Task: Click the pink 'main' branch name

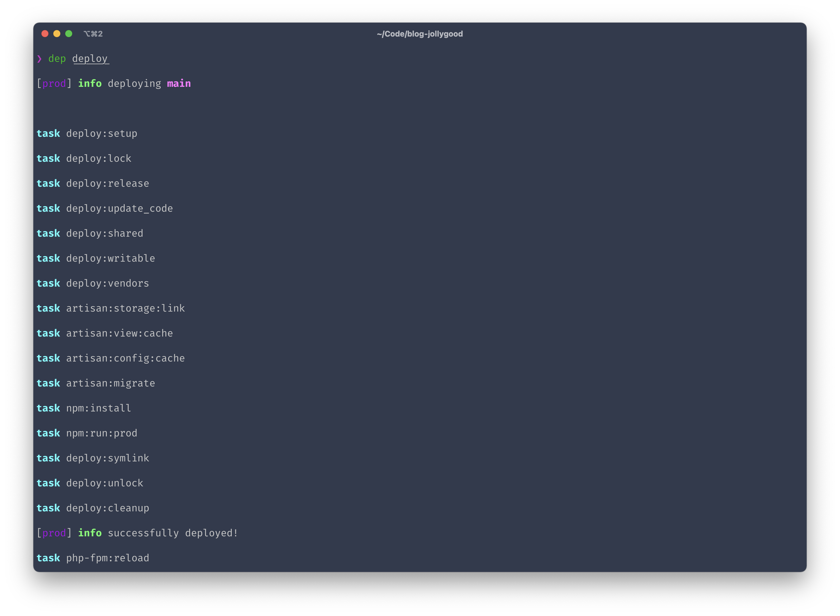Action: coord(179,84)
